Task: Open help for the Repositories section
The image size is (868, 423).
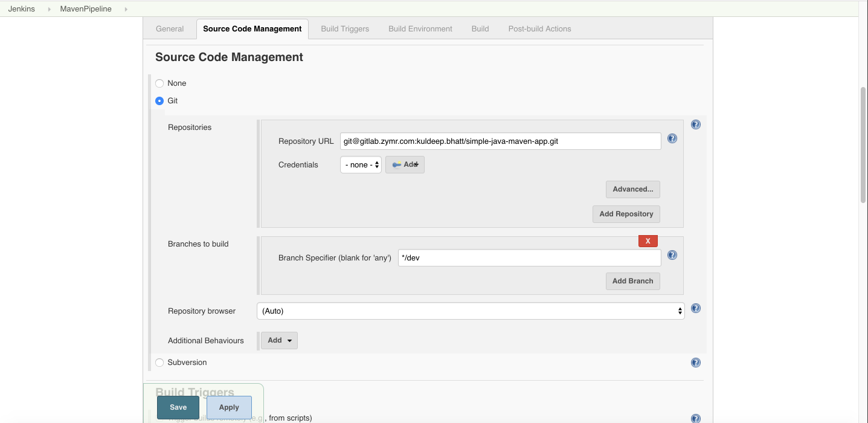Action: coord(695,124)
